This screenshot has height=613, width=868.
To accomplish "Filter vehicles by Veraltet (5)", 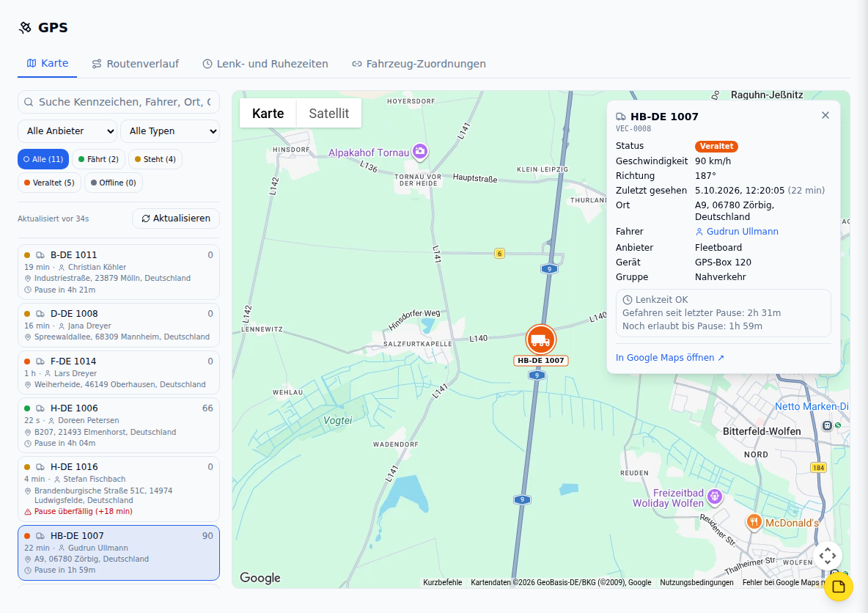I will (x=49, y=183).
